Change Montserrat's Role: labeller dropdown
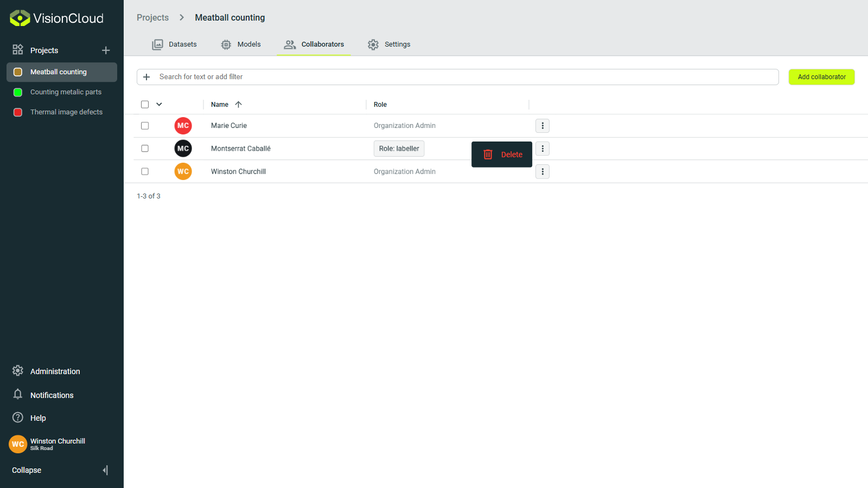Screen dimensions: 868x488 coord(399,149)
